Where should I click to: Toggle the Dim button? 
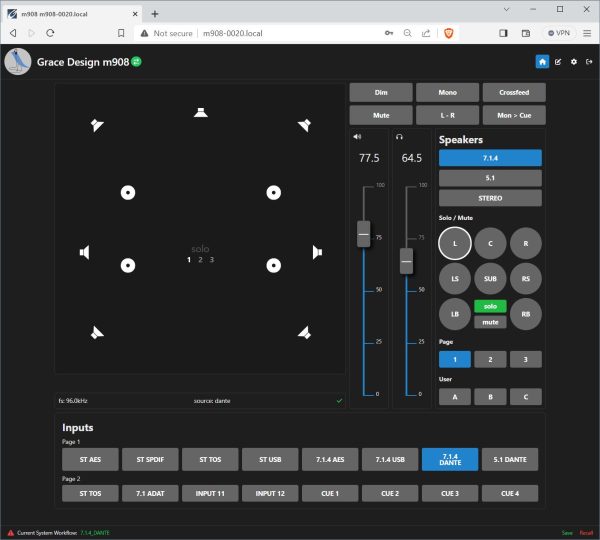(380, 91)
